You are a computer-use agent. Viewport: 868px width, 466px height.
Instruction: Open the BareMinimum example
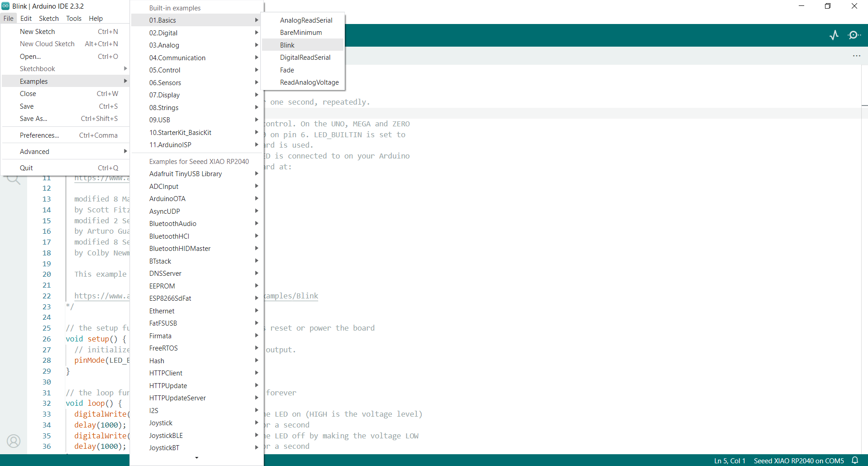click(303, 33)
